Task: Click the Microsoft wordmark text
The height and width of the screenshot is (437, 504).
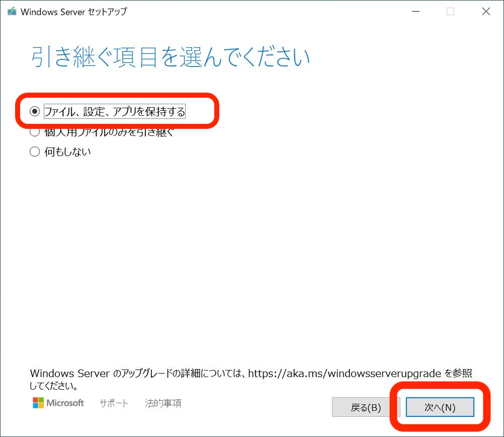Action: coord(65,403)
